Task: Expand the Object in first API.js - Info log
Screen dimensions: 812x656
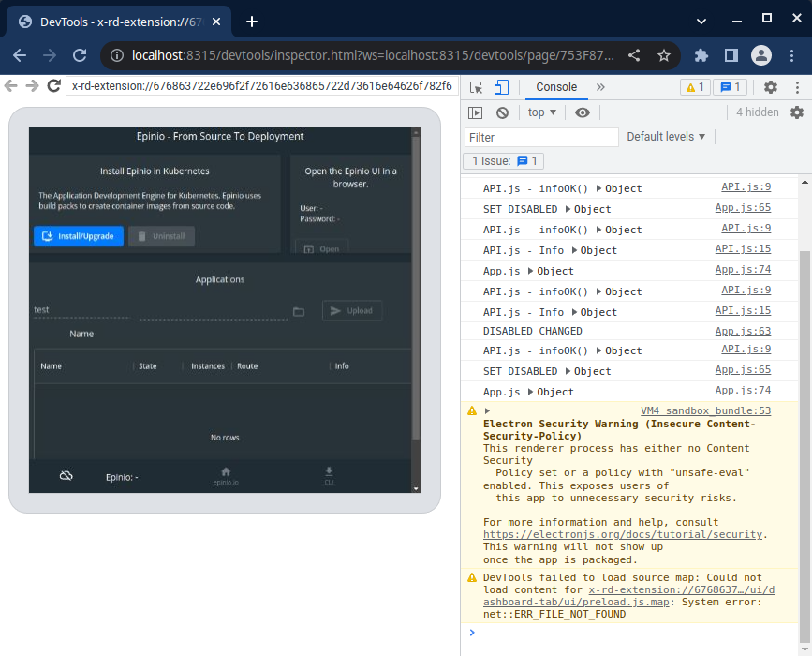Action: [574, 251]
